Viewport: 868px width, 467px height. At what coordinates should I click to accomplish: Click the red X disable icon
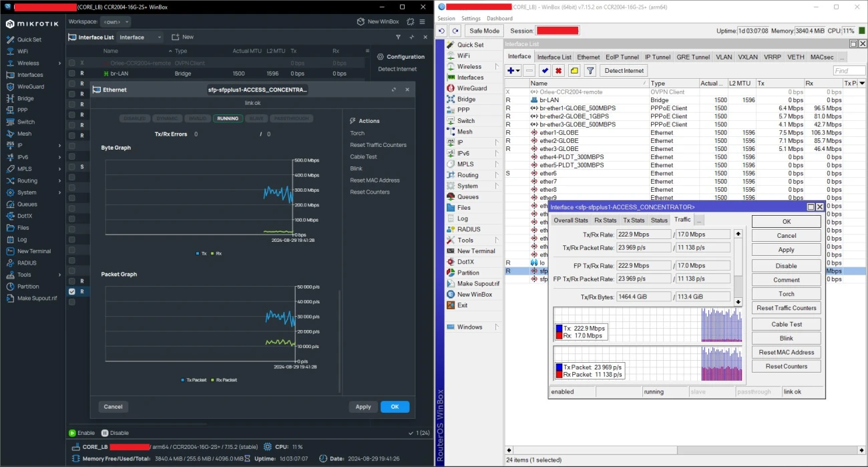(x=559, y=70)
